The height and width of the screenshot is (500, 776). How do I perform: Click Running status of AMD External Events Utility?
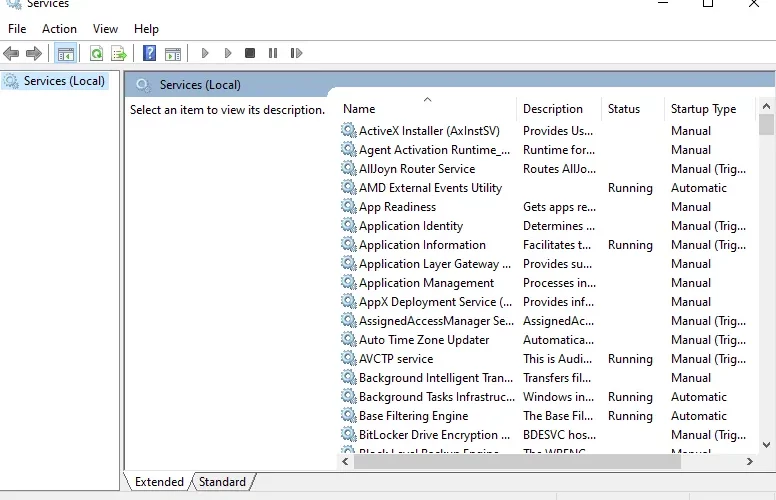point(630,188)
